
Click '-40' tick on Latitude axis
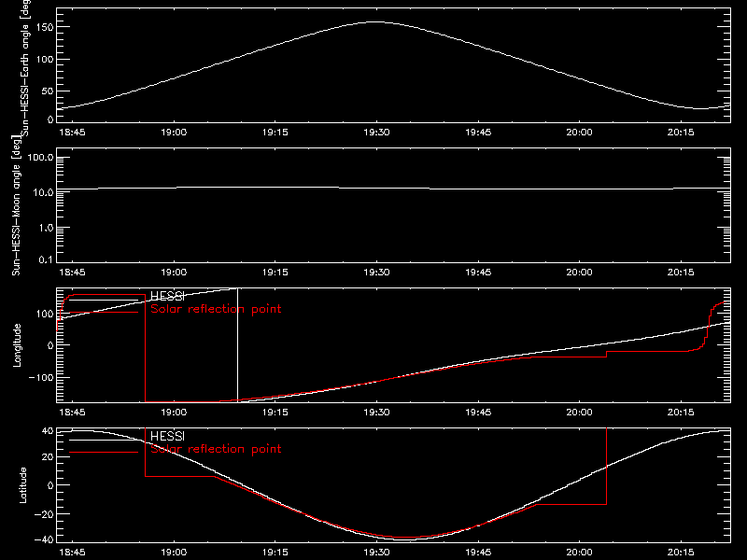(x=44, y=540)
